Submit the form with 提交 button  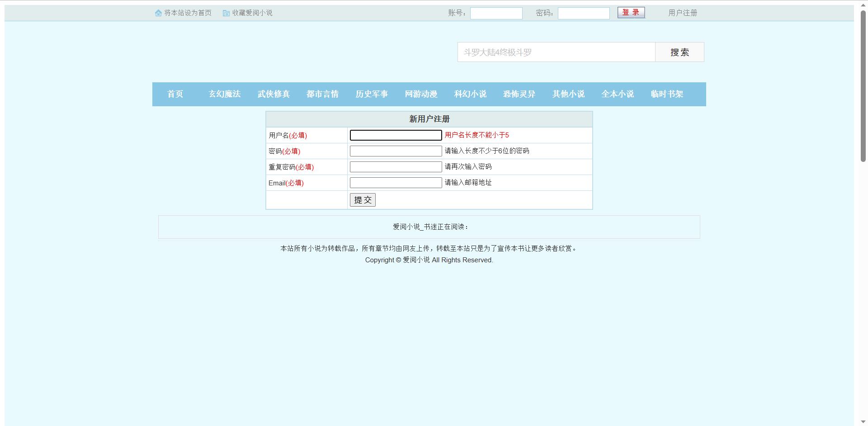tap(363, 200)
